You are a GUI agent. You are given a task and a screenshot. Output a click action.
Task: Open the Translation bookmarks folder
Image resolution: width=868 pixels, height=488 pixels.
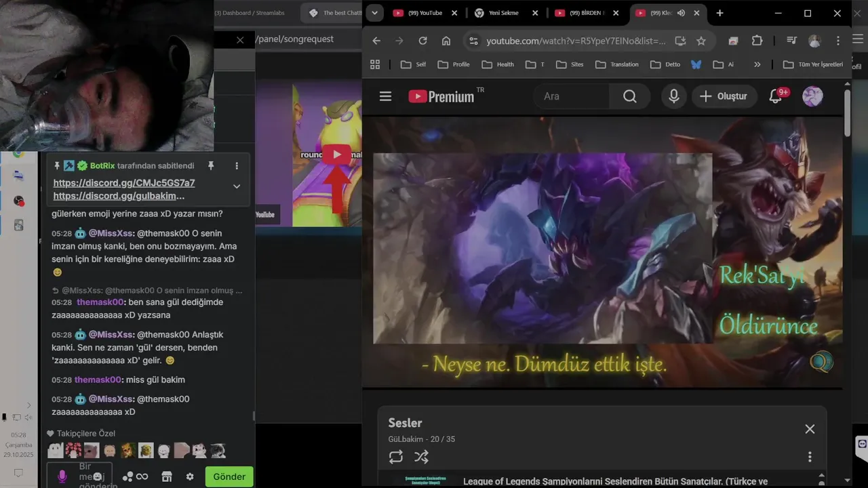tap(617, 64)
